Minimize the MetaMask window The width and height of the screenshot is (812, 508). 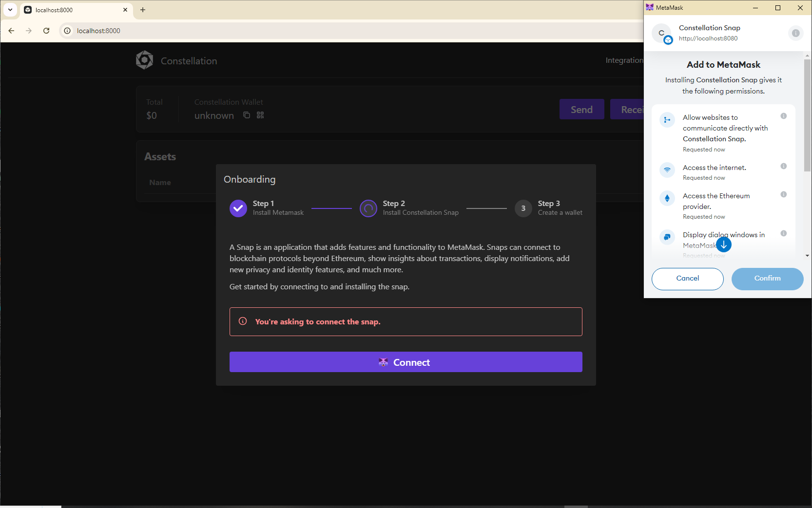click(x=755, y=8)
